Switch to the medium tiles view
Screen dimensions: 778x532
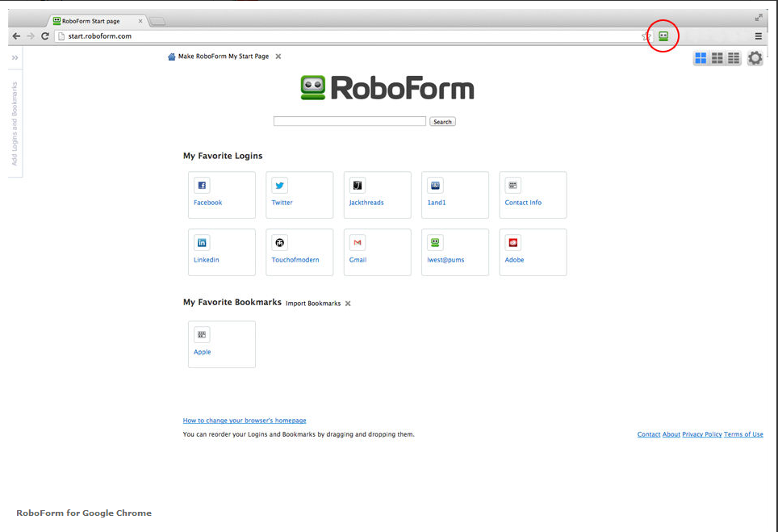[717, 58]
